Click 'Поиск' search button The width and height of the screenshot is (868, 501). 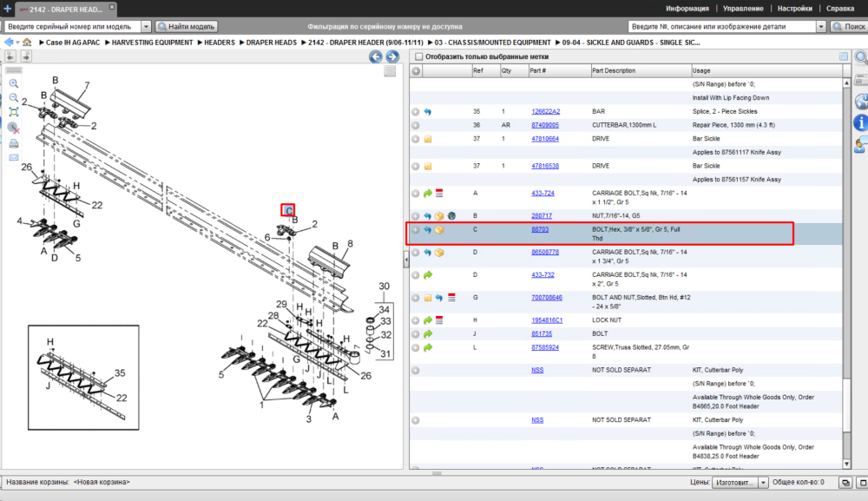coord(849,27)
